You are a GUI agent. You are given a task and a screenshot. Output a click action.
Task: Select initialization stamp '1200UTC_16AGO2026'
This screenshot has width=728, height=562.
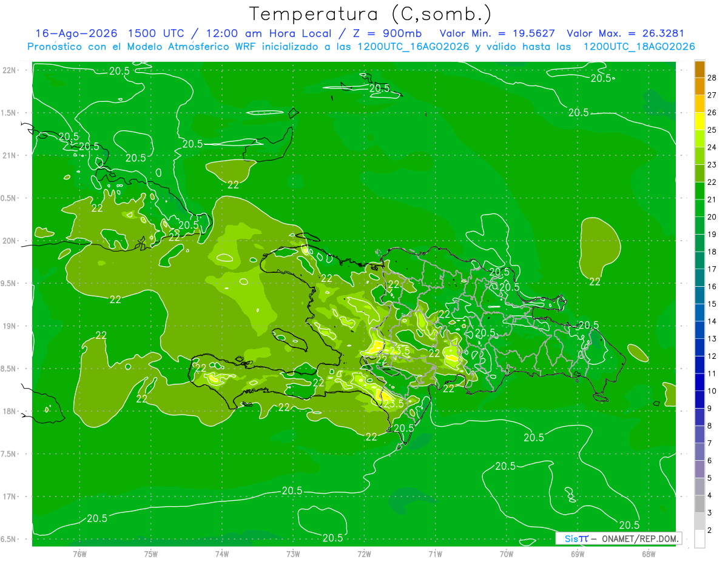(x=413, y=47)
